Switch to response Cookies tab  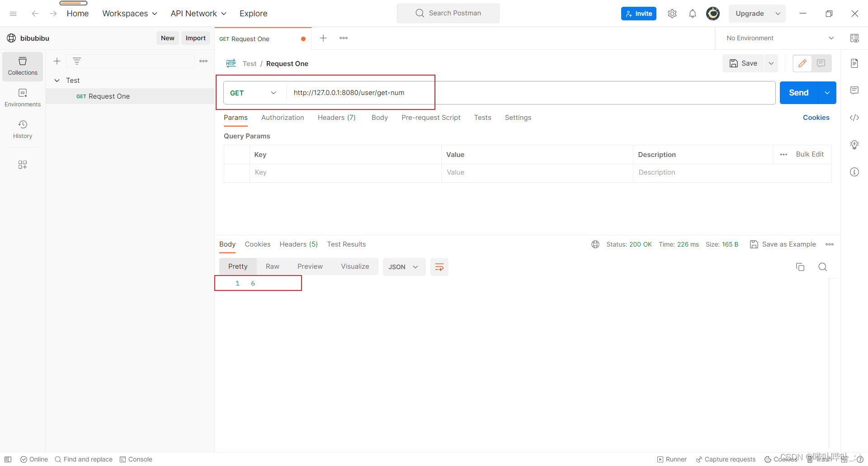[257, 244]
